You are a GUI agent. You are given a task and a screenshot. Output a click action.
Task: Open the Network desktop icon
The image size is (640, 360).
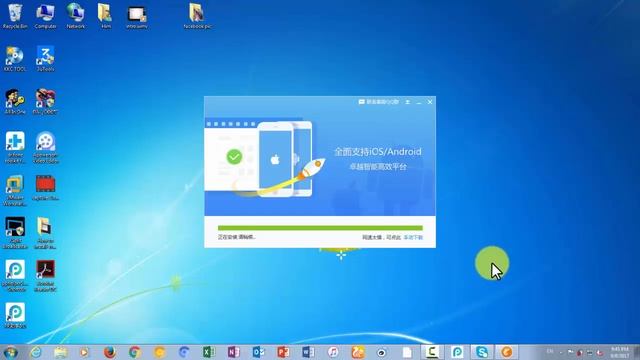click(76, 16)
